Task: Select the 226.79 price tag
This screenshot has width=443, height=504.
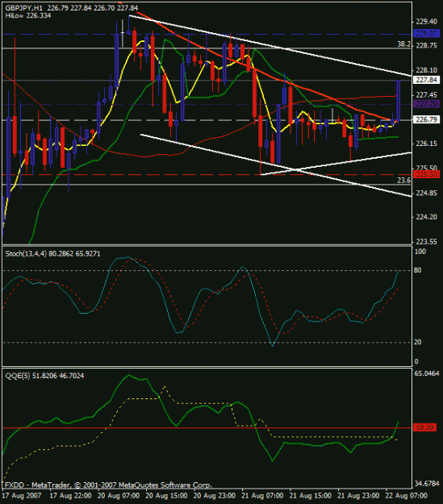Action: coord(426,119)
